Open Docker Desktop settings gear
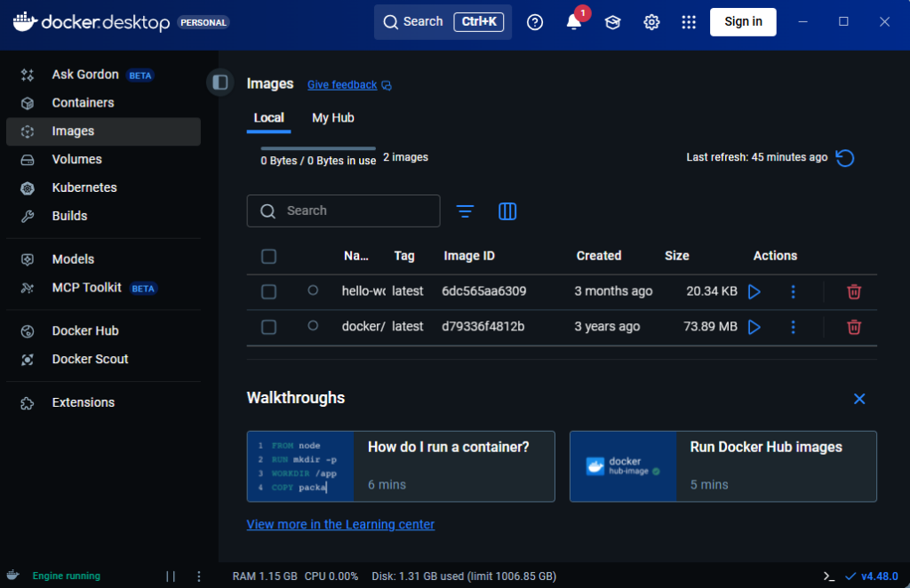 click(651, 22)
